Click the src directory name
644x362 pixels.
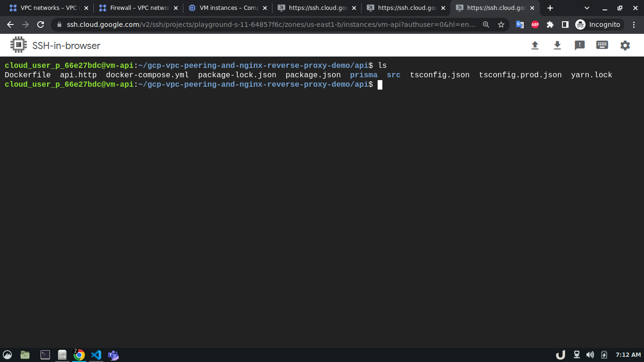click(x=394, y=75)
